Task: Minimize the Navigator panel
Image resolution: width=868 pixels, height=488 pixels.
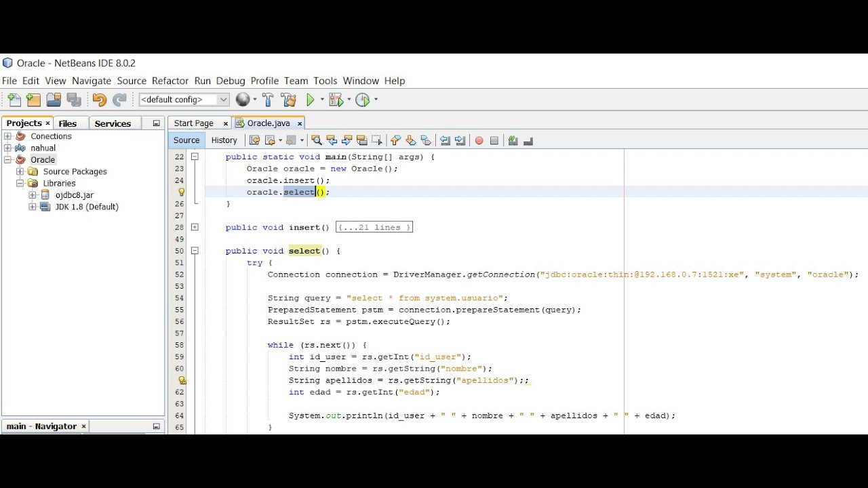Action: click(156, 426)
